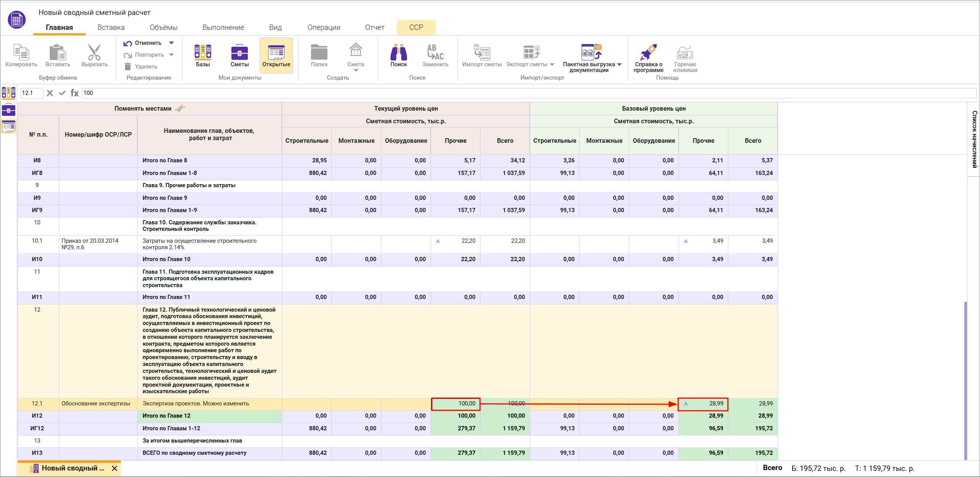
Task: Toggle the Открытые documents button
Action: [276, 56]
